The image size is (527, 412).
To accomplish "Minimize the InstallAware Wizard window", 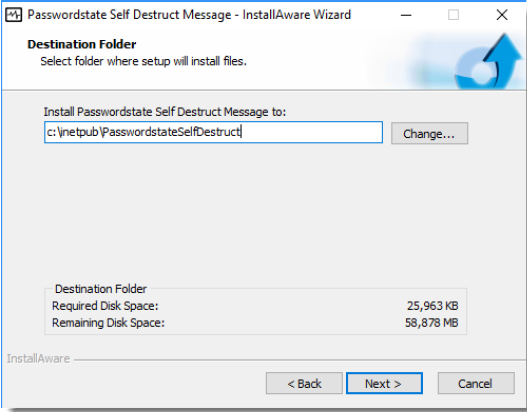I will click(406, 15).
